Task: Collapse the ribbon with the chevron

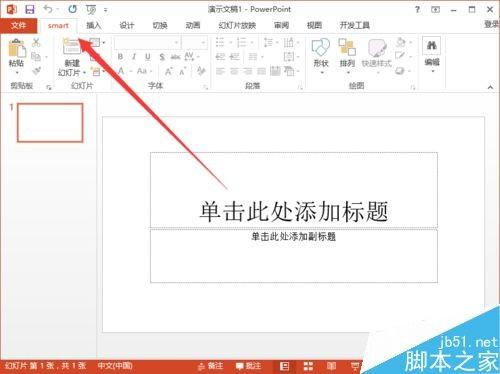Action: point(490,87)
